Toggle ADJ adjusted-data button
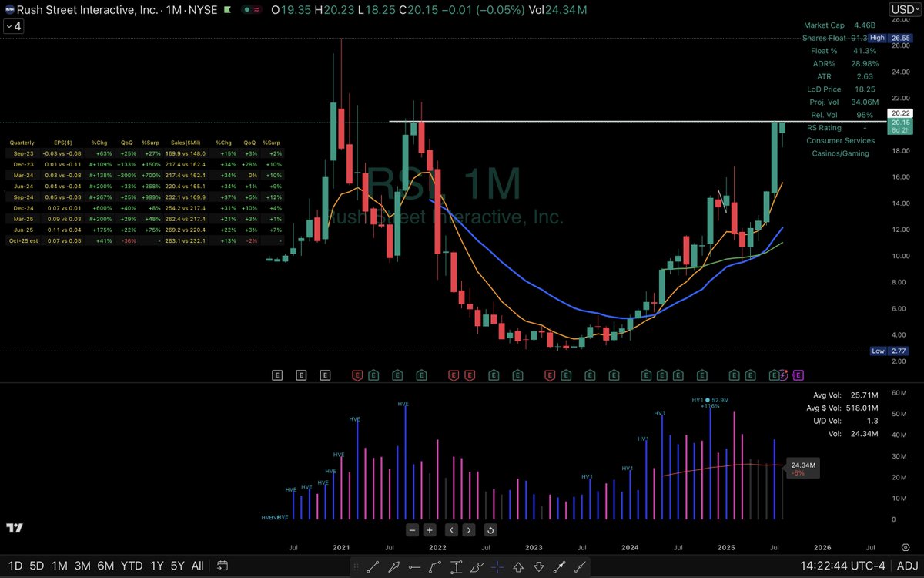Image resolution: width=924 pixels, height=578 pixels. [x=906, y=566]
